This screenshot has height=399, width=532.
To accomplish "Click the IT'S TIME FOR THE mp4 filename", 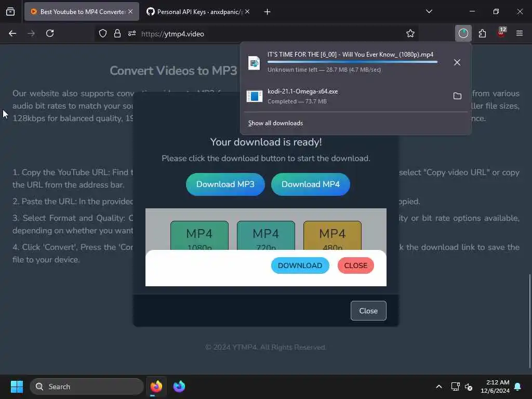I will point(350,54).
